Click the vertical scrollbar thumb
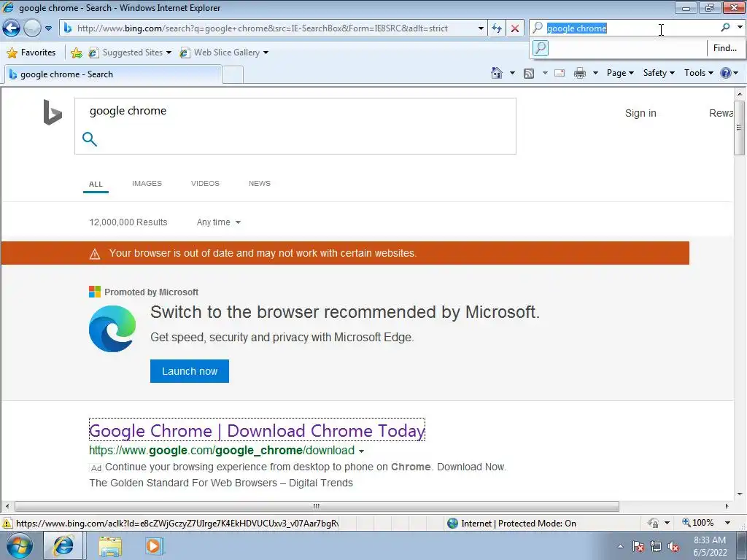Screen dimensions: 747x560 point(739,128)
